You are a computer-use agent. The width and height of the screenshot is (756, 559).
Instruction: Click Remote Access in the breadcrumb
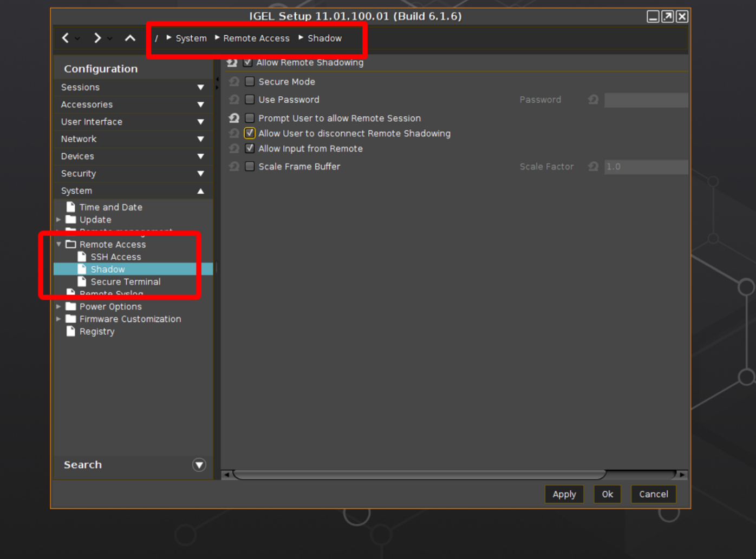click(256, 38)
